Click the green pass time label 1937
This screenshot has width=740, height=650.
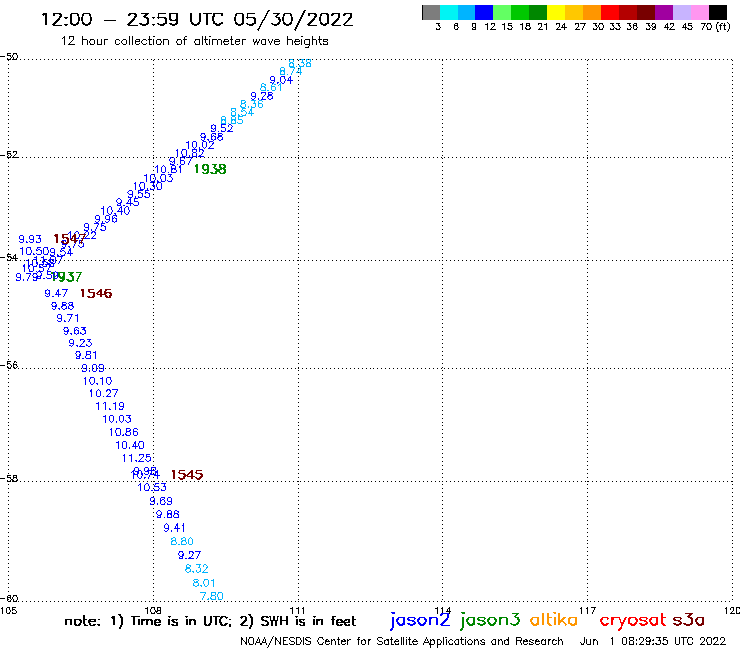(67, 277)
